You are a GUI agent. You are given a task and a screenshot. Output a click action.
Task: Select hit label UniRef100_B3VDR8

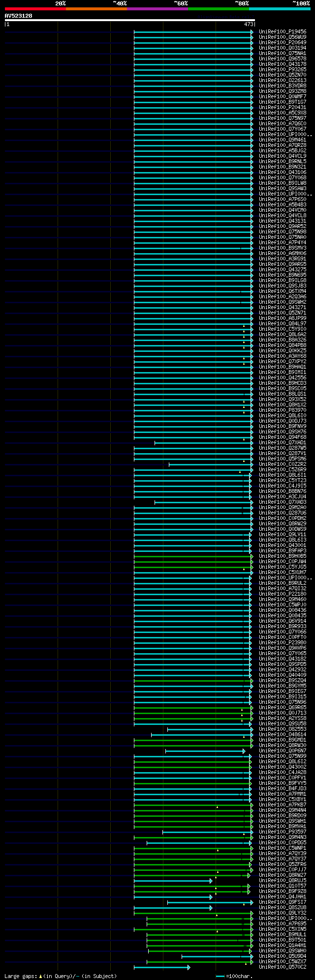[x=283, y=86]
